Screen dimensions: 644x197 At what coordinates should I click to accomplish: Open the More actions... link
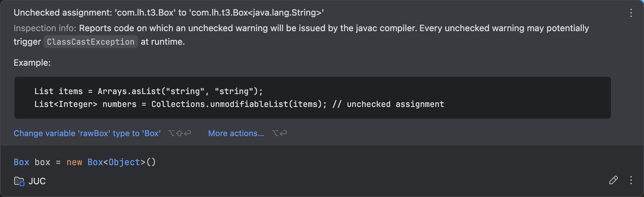236,133
